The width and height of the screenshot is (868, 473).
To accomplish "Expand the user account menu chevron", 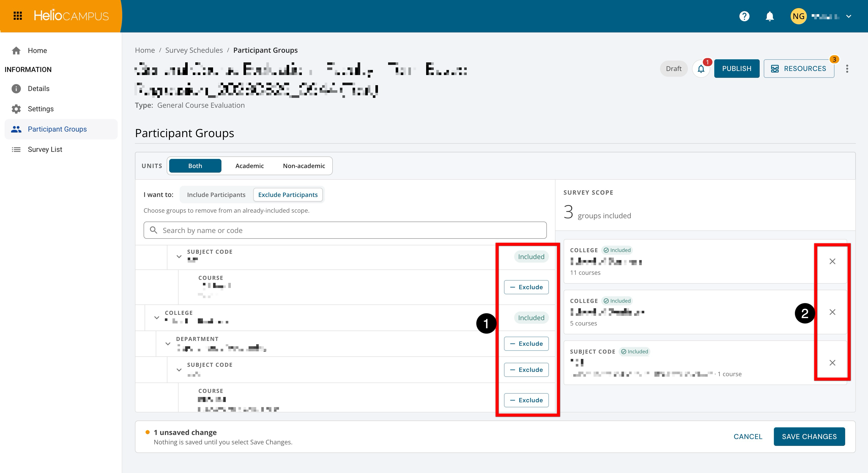I will (849, 16).
